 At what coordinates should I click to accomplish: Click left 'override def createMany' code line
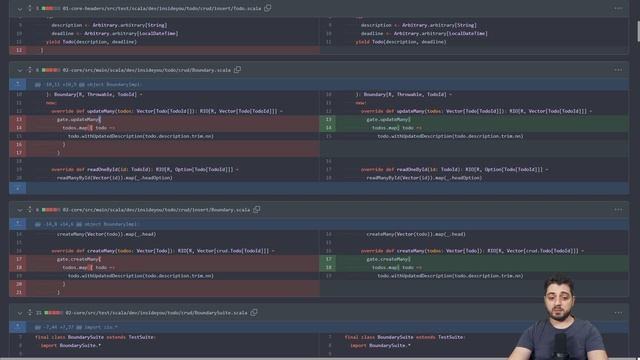tap(163, 251)
